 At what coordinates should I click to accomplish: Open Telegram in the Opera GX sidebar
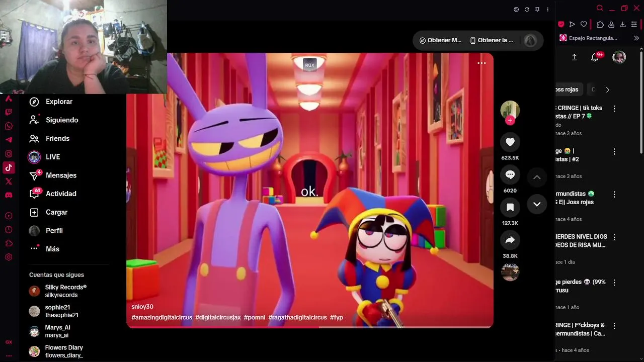9,140
